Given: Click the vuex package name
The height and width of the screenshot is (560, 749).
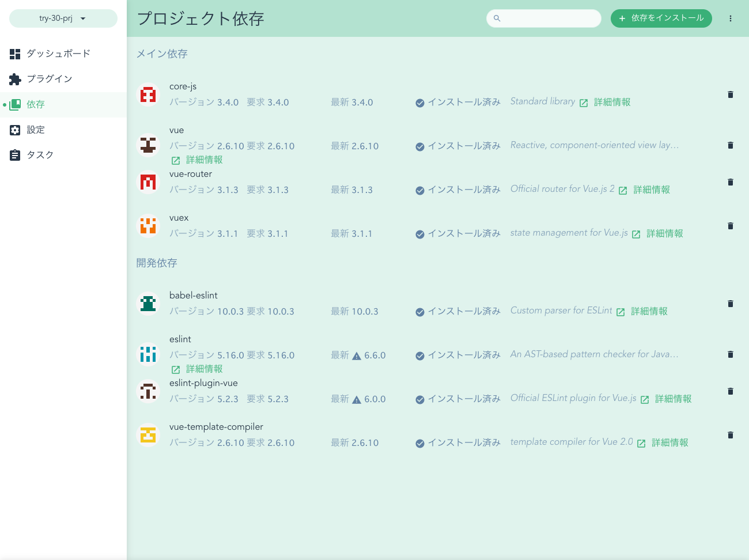Looking at the screenshot, I should click(x=179, y=218).
